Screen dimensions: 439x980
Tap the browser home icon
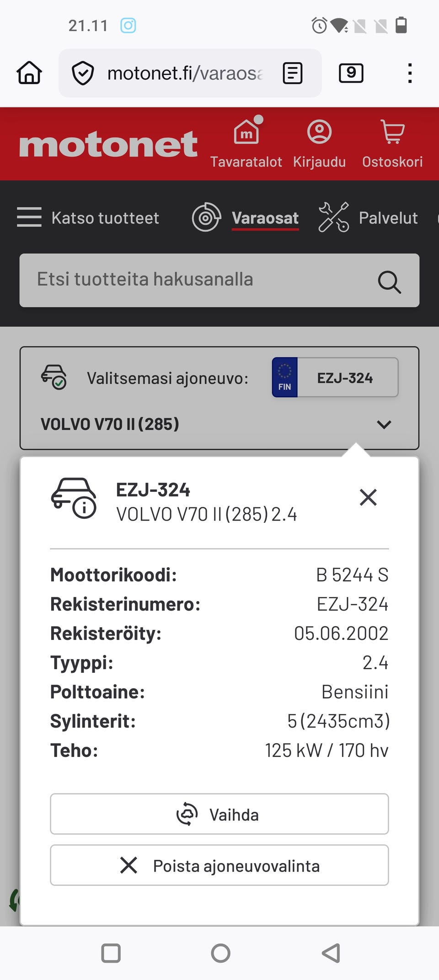pos(29,73)
